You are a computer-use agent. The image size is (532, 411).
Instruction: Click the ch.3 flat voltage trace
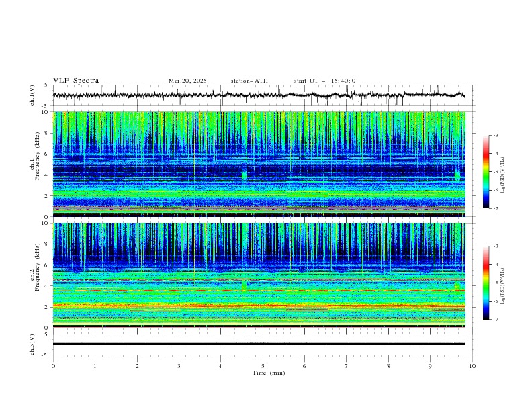(x=259, y=344)
